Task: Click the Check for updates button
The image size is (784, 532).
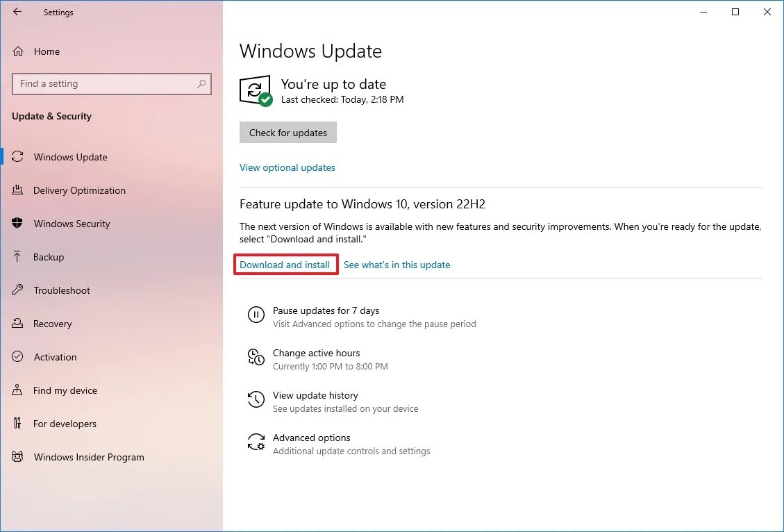Action: click(x=288, y=133)
